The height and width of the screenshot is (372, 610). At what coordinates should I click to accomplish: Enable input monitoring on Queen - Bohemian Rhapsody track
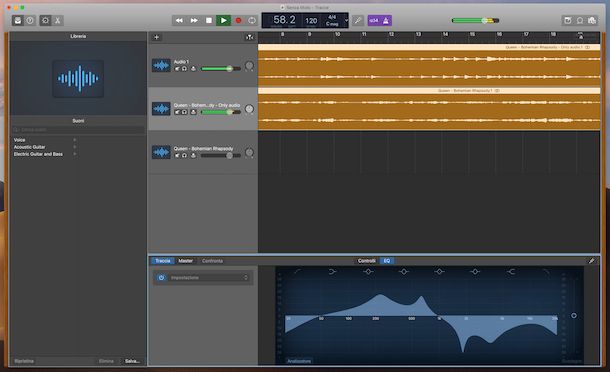click(193, 155)
